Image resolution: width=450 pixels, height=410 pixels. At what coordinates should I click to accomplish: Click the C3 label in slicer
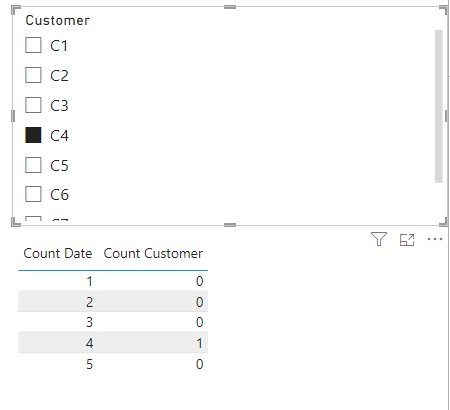(59, 106)
